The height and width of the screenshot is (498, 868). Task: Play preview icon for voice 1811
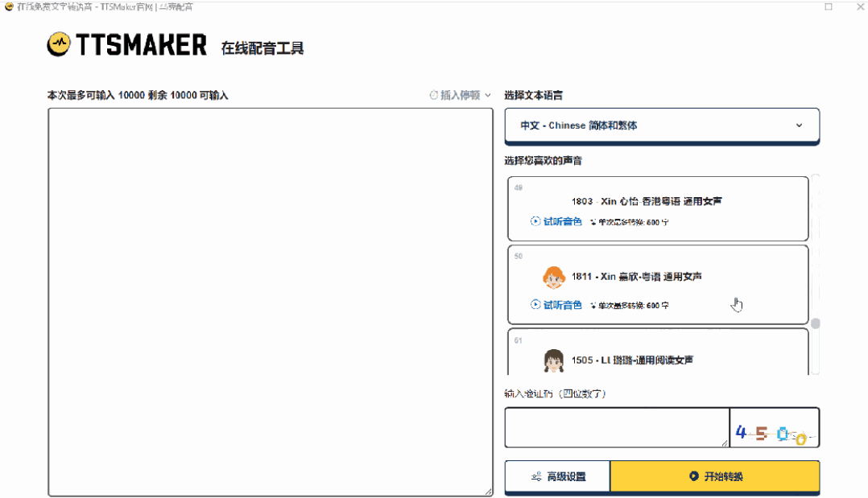pyautogui.click(x=535, y=304)
